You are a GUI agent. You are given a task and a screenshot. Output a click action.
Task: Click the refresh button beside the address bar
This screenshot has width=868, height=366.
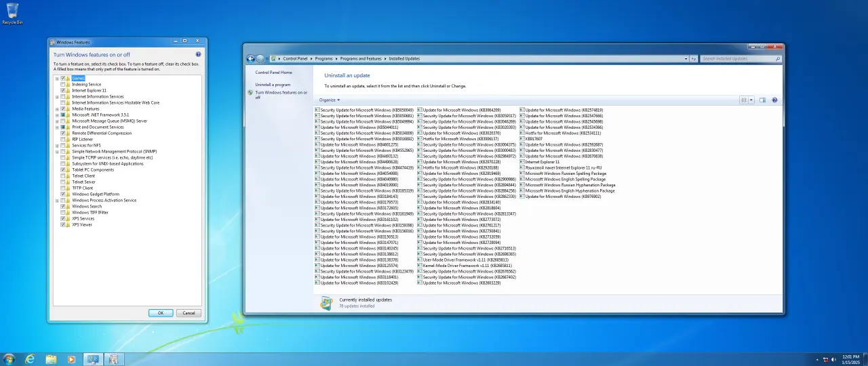click(694, 59)
